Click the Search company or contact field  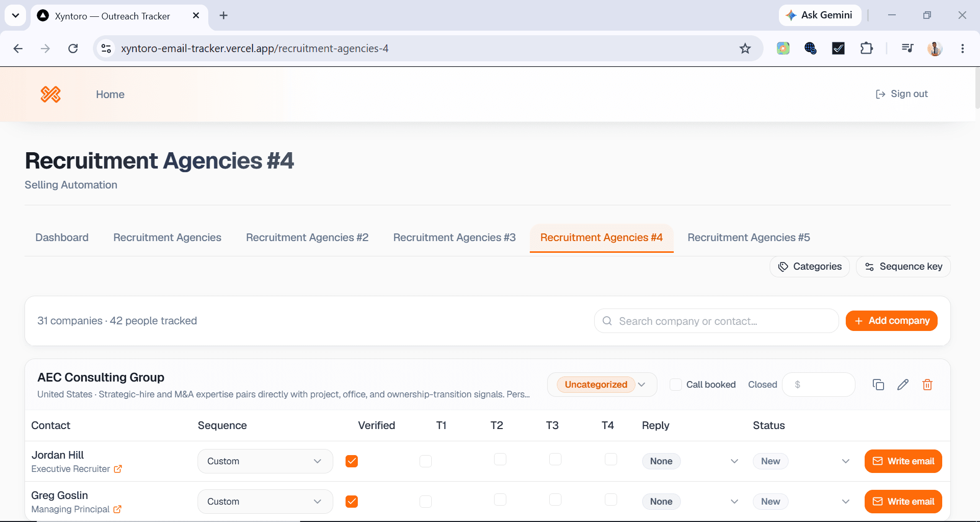click(x=717, y=321)
